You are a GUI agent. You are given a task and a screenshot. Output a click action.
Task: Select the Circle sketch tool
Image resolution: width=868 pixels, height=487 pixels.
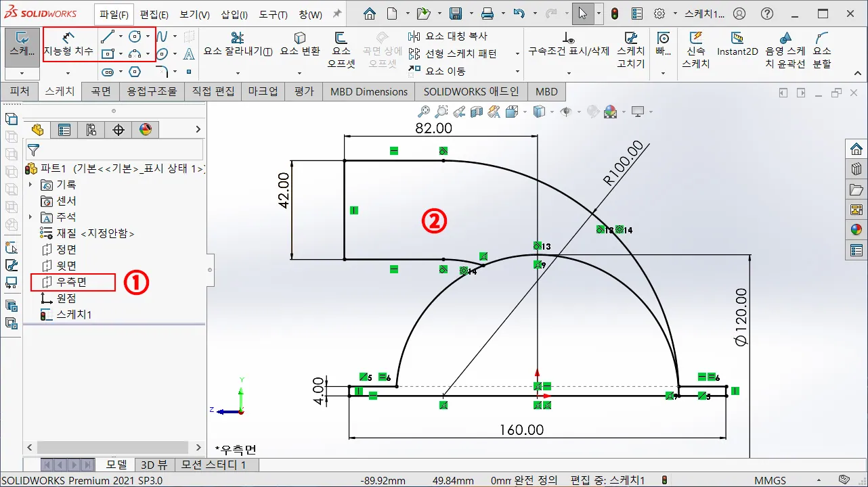135,37
